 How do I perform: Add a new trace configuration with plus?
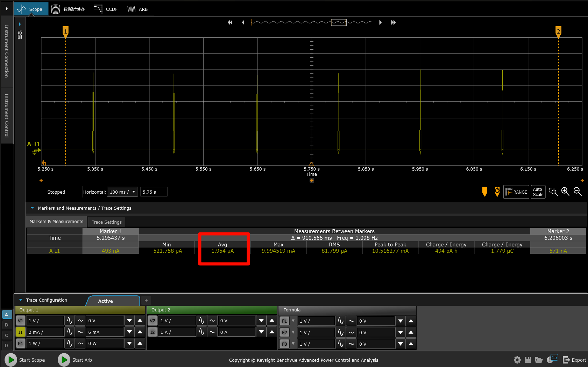pos(146,300)
